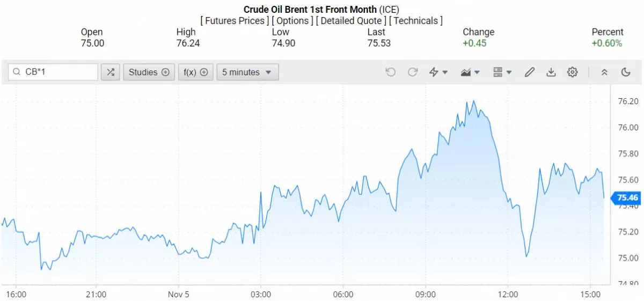Screen dimensions: 644x301
Task: Open the Futures Prices link
Action: coord(235,21)
